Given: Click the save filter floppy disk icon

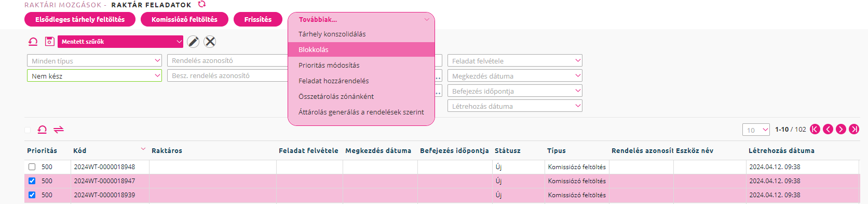Looking at the screenshot, I should point(49,42).
